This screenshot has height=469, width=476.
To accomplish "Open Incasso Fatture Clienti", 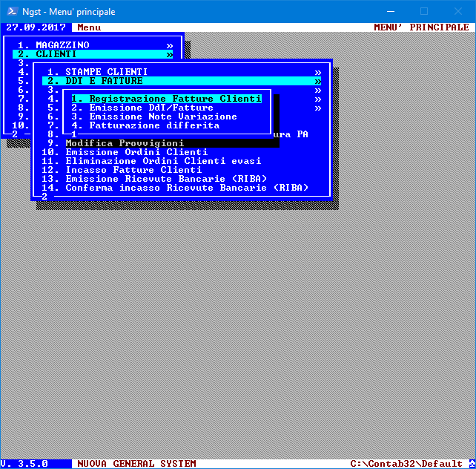I will coord(133,170).
